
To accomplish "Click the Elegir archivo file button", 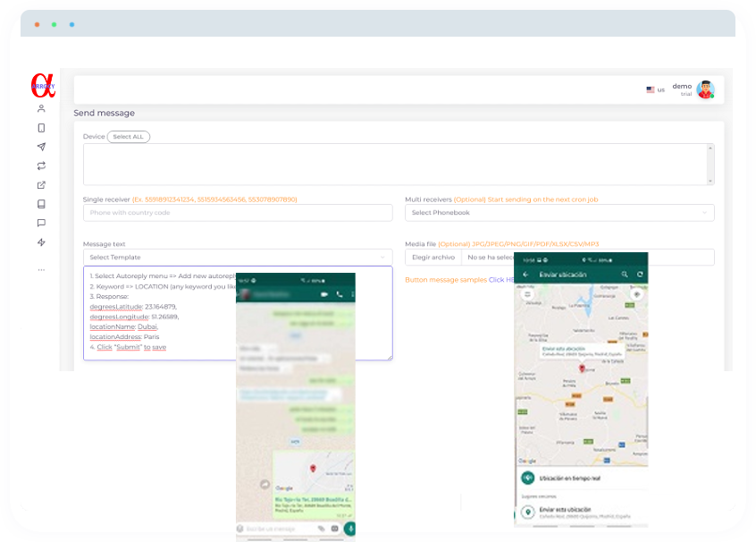I will [433, 258].
